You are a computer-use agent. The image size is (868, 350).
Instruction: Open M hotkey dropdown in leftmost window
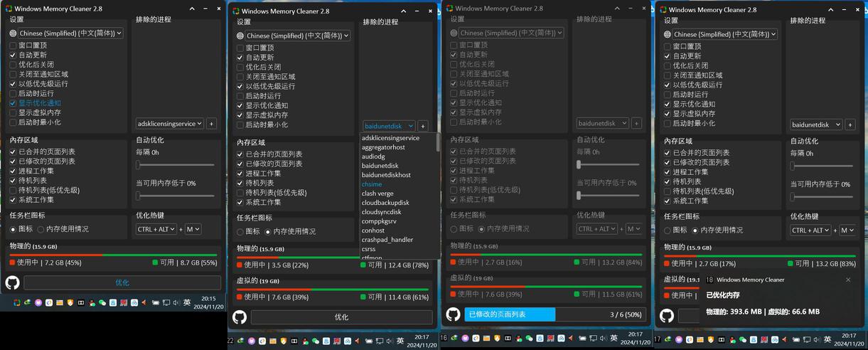[193, 229]
